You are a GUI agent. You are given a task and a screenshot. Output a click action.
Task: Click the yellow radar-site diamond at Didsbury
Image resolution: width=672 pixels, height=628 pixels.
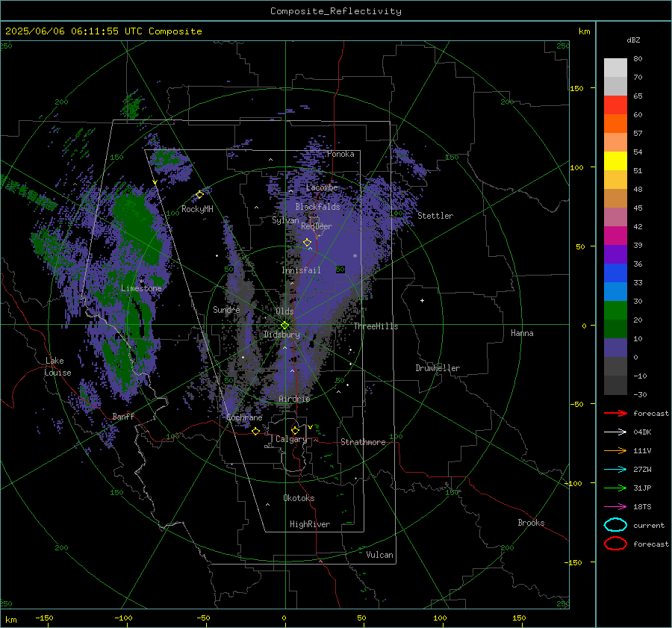(x=284, y=326)
